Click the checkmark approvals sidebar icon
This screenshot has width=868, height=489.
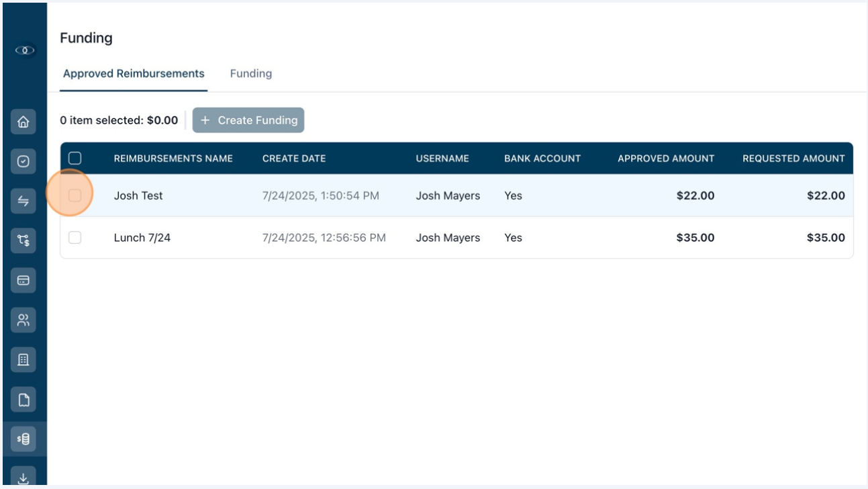[23, 161]
